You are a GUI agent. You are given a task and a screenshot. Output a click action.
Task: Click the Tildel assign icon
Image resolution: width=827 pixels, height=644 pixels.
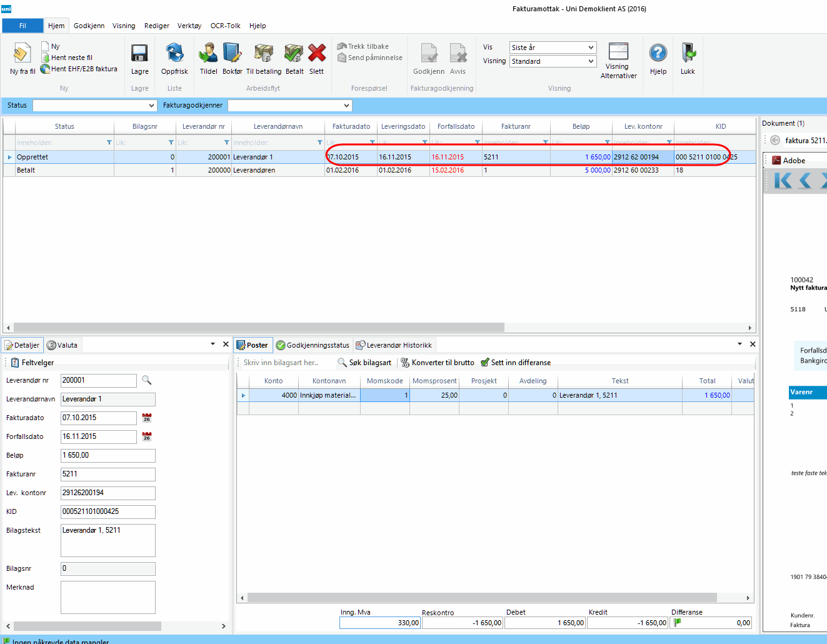coord(208,54)
